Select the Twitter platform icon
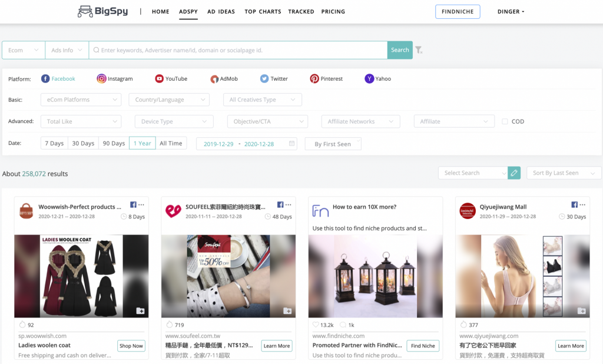 click(x=264, y=78)
